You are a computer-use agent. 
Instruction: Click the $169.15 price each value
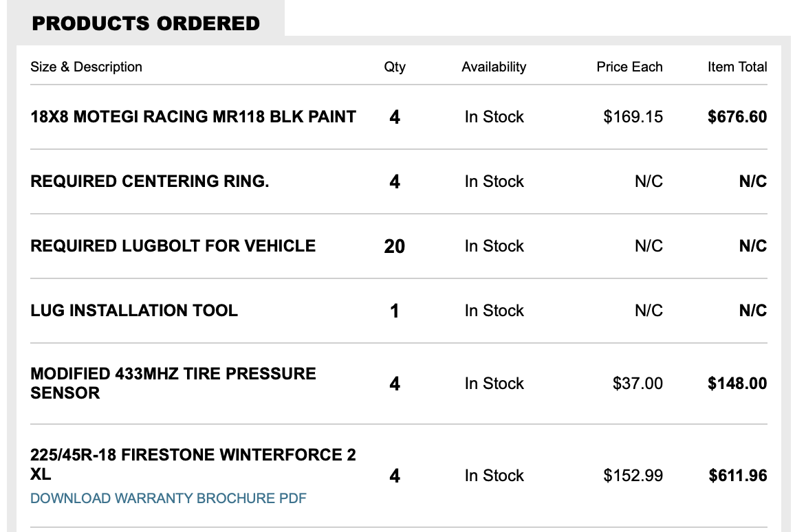coord(633,117)
